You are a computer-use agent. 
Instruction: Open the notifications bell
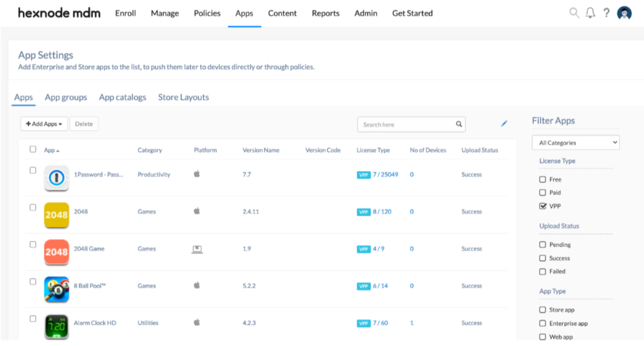pyautogui.click(x=590, y=13)
